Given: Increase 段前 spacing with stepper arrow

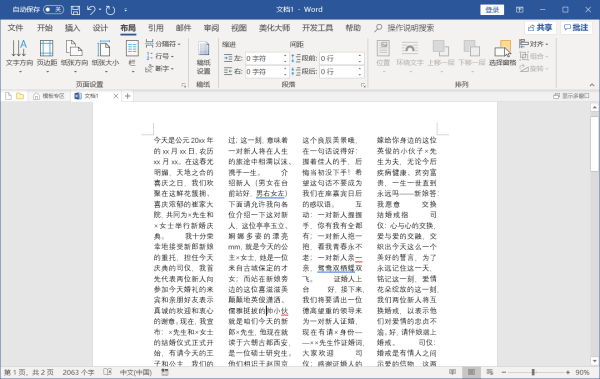Looking at the screenshot, I should click(360, 56).
